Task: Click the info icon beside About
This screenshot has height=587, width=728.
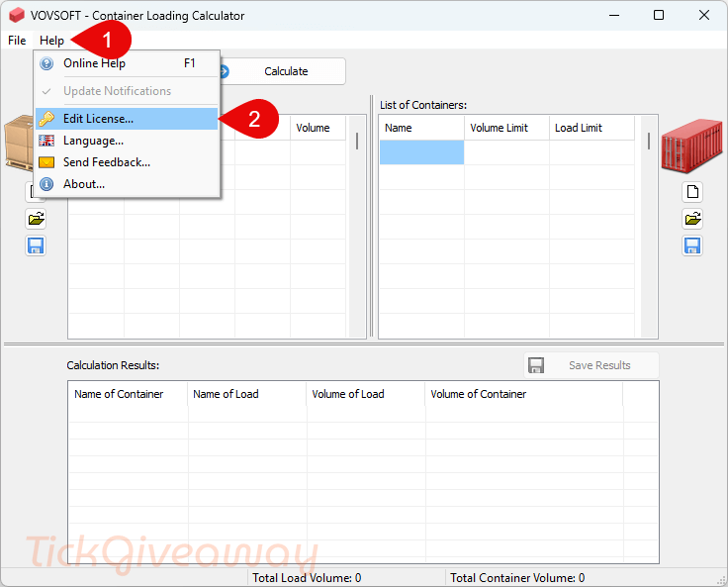Action: [x=46, y=184]
